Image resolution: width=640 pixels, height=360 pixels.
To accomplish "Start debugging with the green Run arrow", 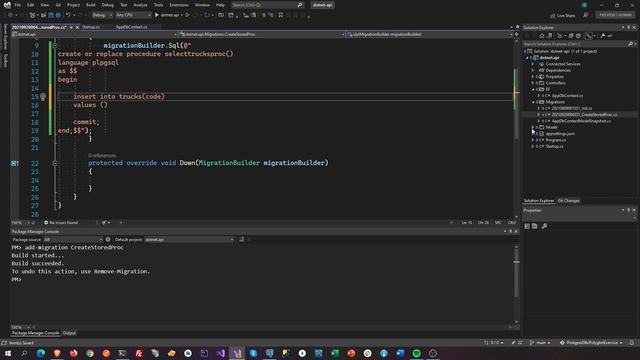I will pos(157,15).
